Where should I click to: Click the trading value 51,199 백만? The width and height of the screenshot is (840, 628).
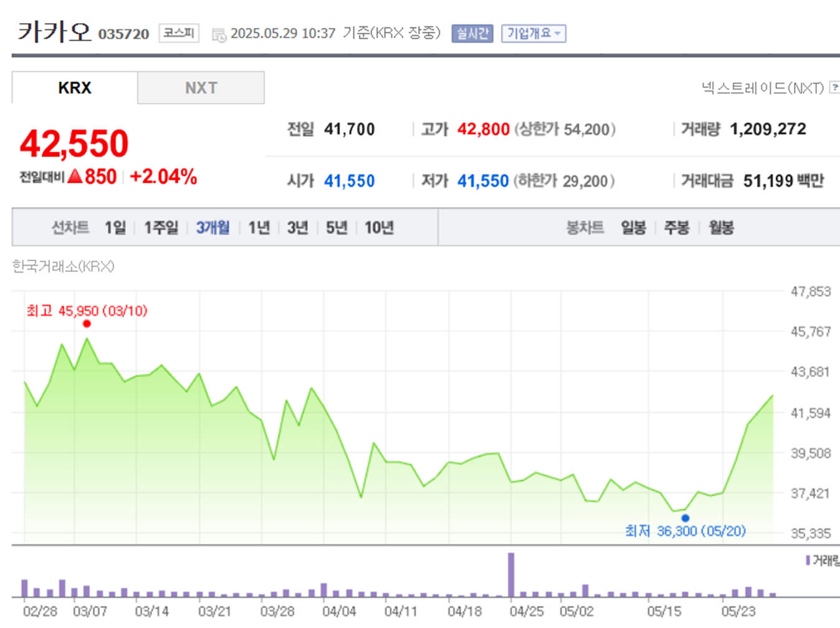783,181
